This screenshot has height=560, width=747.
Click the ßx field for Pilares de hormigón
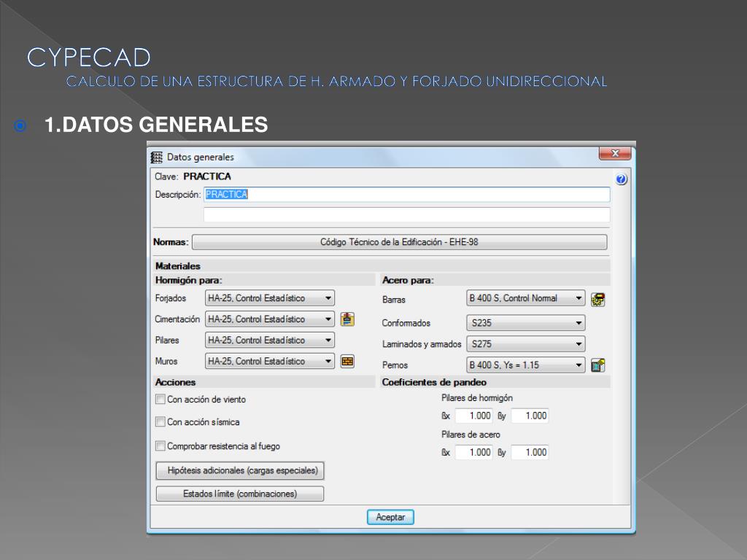click(x=473, y=416)
